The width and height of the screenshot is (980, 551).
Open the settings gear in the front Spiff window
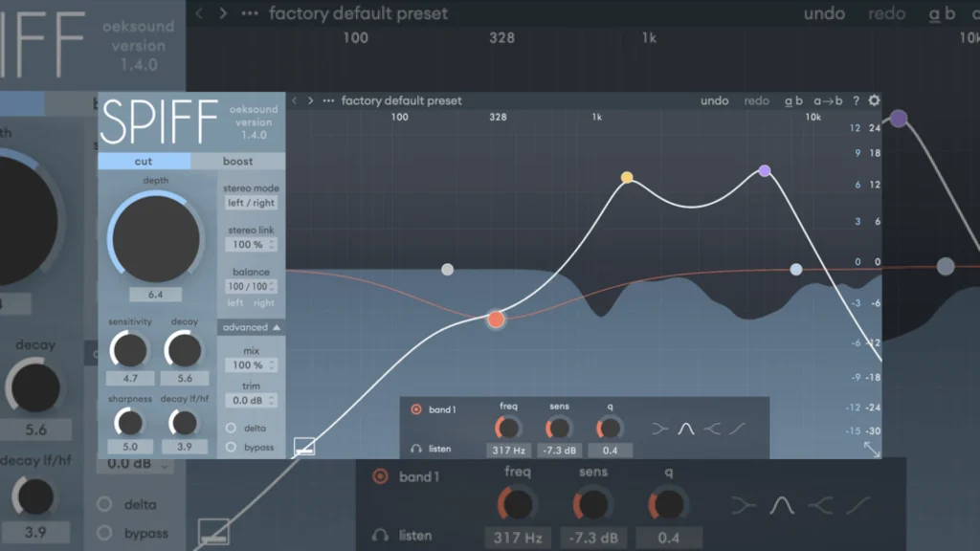874,99
